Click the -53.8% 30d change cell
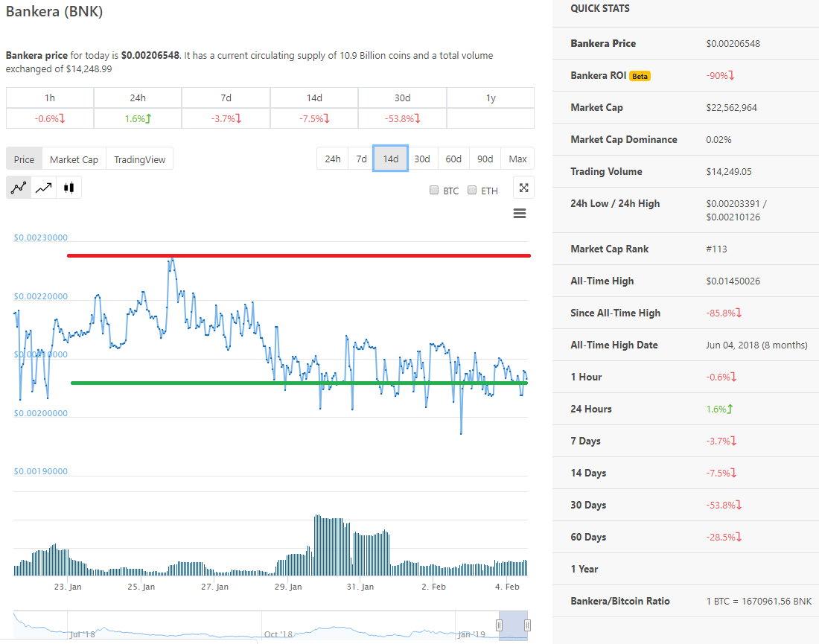Image resolution: width=819 pixels, height=644 pixels. point(402,118)
